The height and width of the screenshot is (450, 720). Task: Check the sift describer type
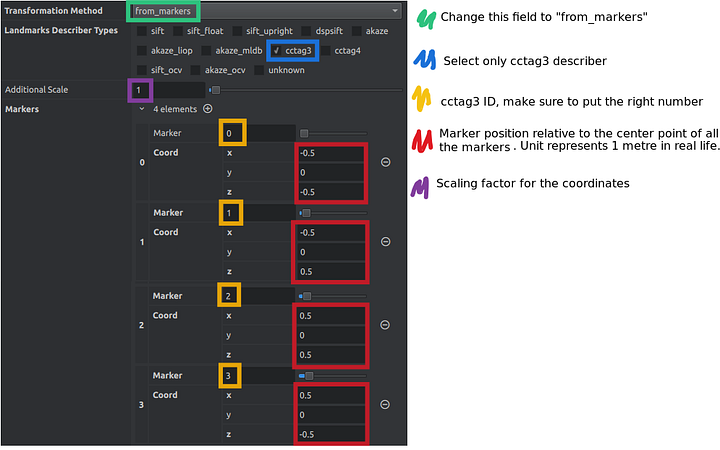(x=142, y=31)
